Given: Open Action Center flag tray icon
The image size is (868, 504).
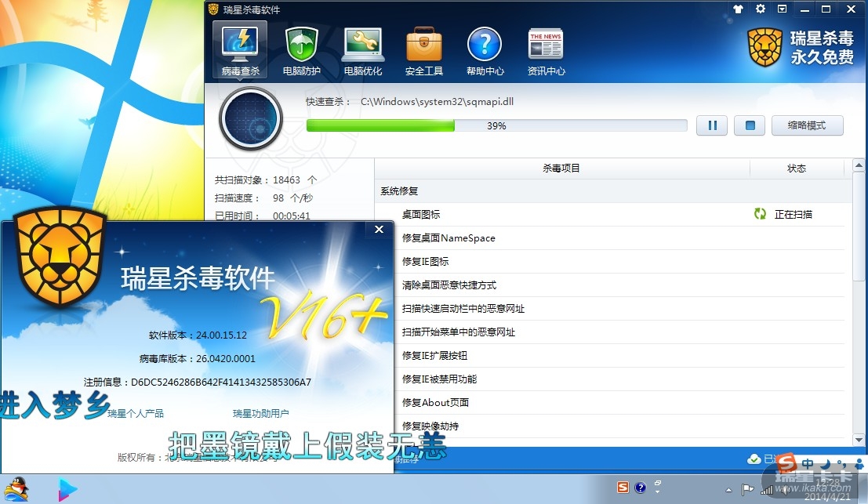Looking at the screenshot, I should point(747,490).
